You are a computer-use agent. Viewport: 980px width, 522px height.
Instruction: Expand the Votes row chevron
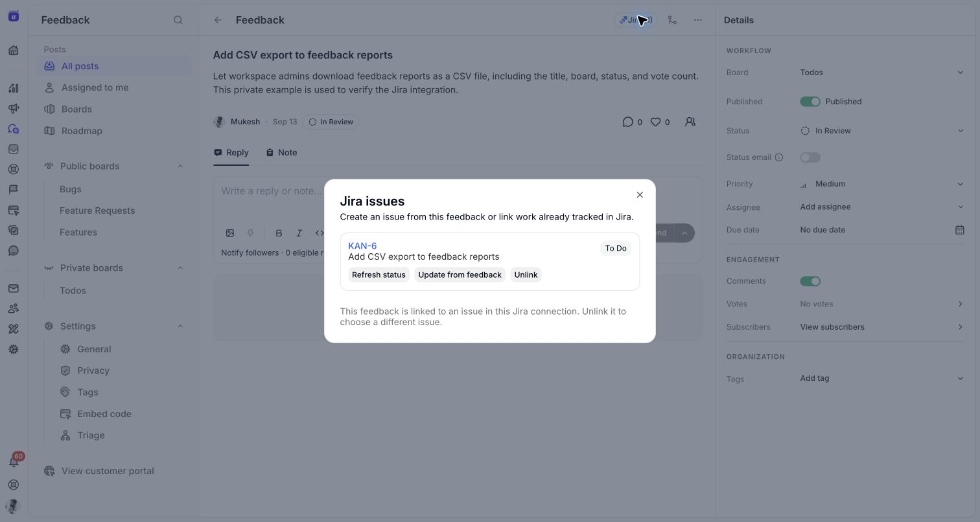pyautogui.click(x=961, y=304)
